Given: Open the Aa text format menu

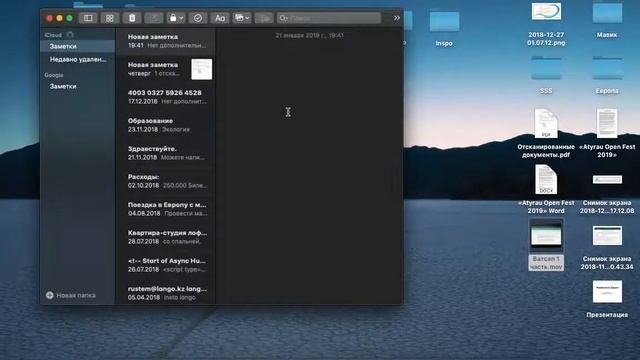Looking at the screenshot, I should [220, 18].
